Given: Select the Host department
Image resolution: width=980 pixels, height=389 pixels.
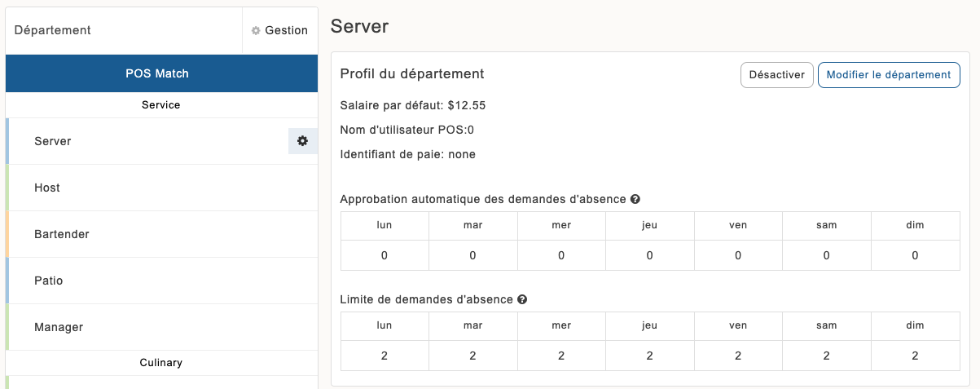Looking at the screenshot, I should tap(47, 188).
